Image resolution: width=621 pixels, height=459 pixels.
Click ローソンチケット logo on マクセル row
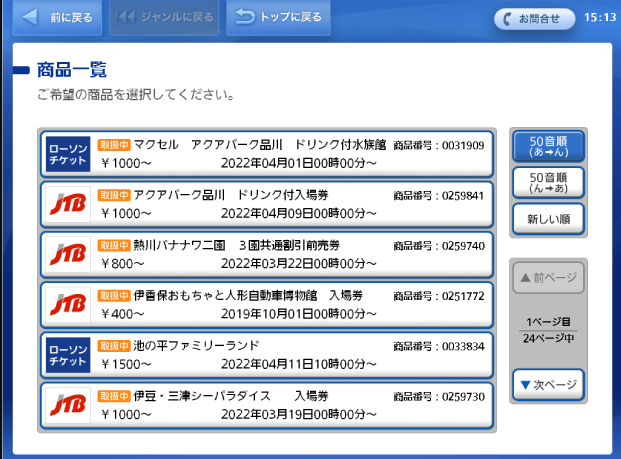click(68, 154)
